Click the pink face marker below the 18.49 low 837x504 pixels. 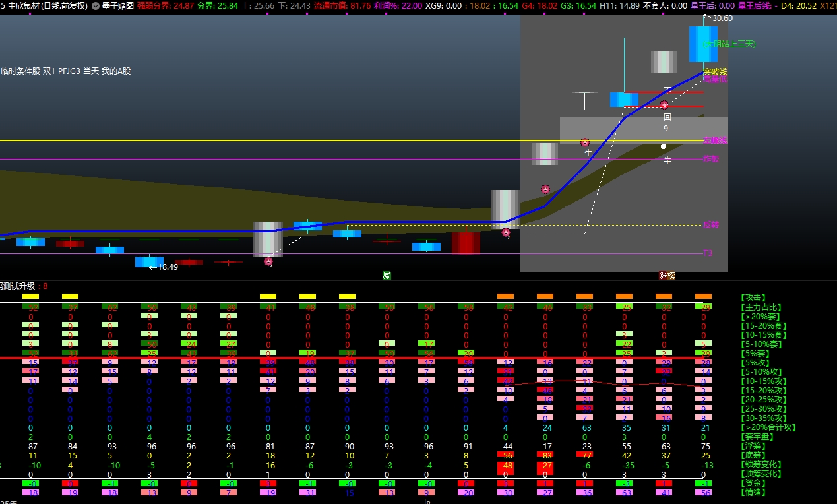268,261
